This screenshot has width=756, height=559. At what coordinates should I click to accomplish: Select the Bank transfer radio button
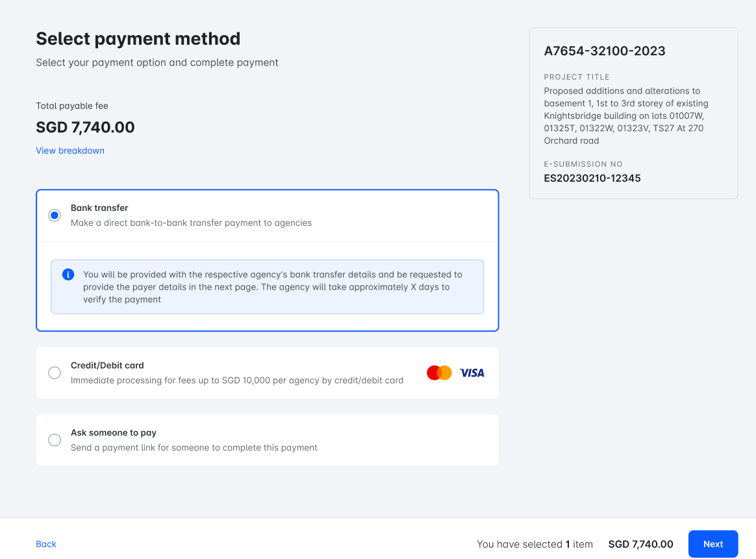(55, 216)
